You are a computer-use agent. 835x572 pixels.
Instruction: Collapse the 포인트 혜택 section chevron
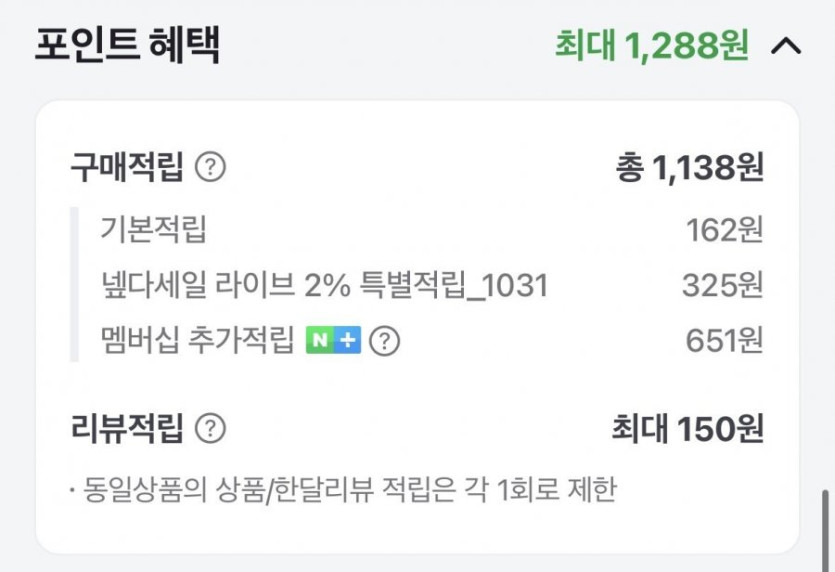point(787,46)
